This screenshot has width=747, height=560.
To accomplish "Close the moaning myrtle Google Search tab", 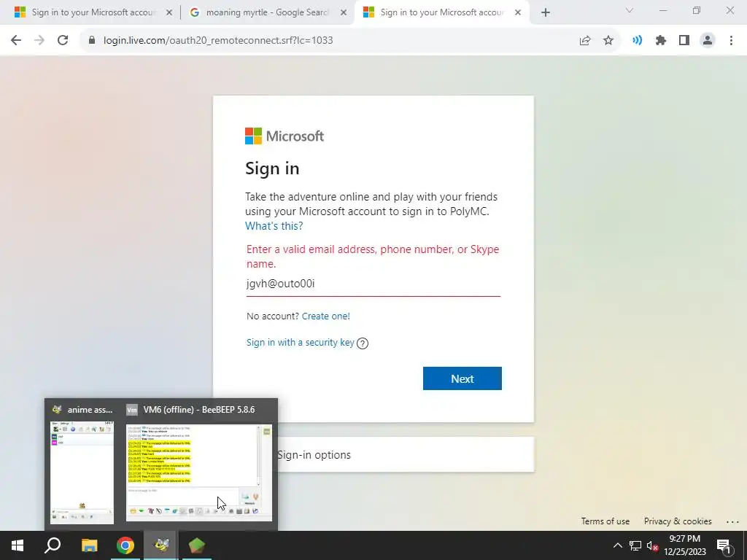I will (x=344, y=13).
